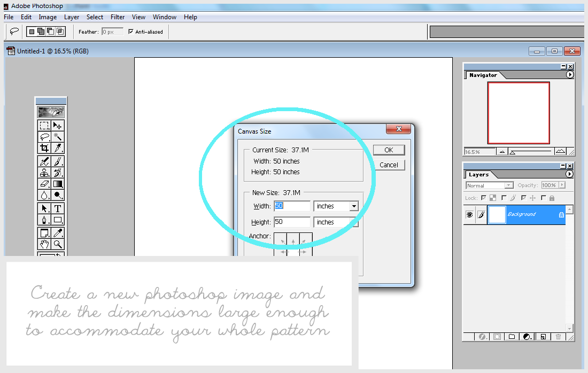588x373 pixels.
Task: Toggle the lock position checkbox in Layers palette
Action: click(x=523, y=197)
